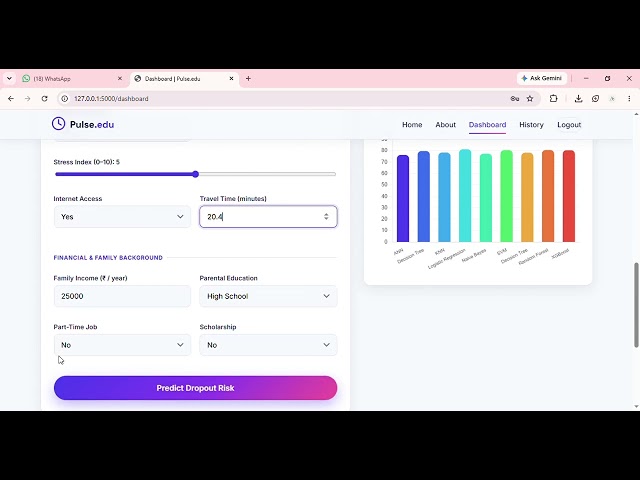The image size is (640, 480).
Task: Switch to the WhatsApp tab
Action: click(x=72, y=78)
